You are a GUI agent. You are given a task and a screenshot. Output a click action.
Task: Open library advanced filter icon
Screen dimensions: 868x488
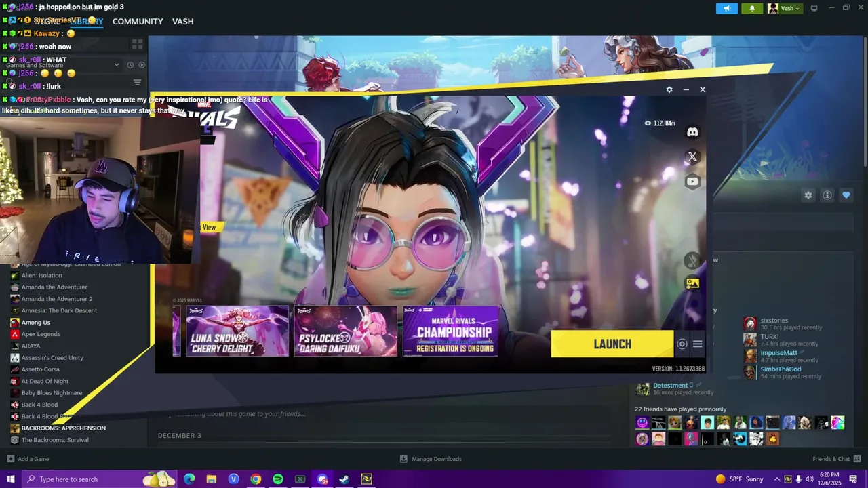[138, 83]
